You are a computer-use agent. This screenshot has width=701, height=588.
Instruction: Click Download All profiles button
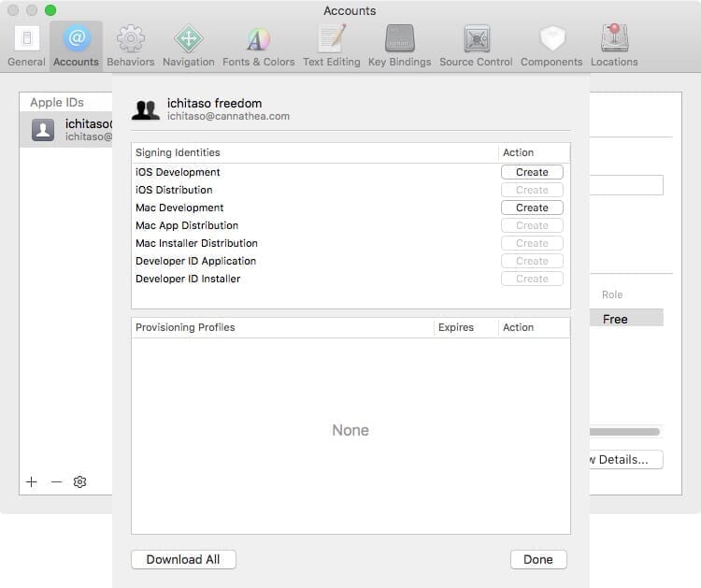pyautogui.click(x=183, y=559)
